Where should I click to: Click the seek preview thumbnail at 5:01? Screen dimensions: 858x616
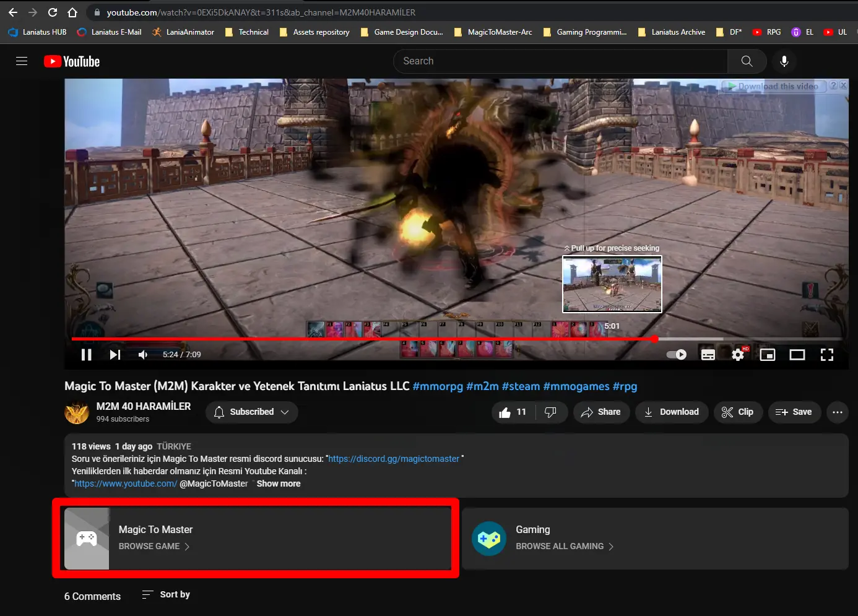coord(612,284)
